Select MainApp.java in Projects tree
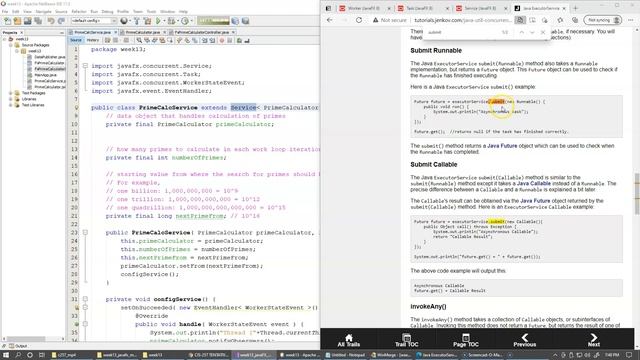The width and height of the screenshot is (640, 360). pos(45,75)
